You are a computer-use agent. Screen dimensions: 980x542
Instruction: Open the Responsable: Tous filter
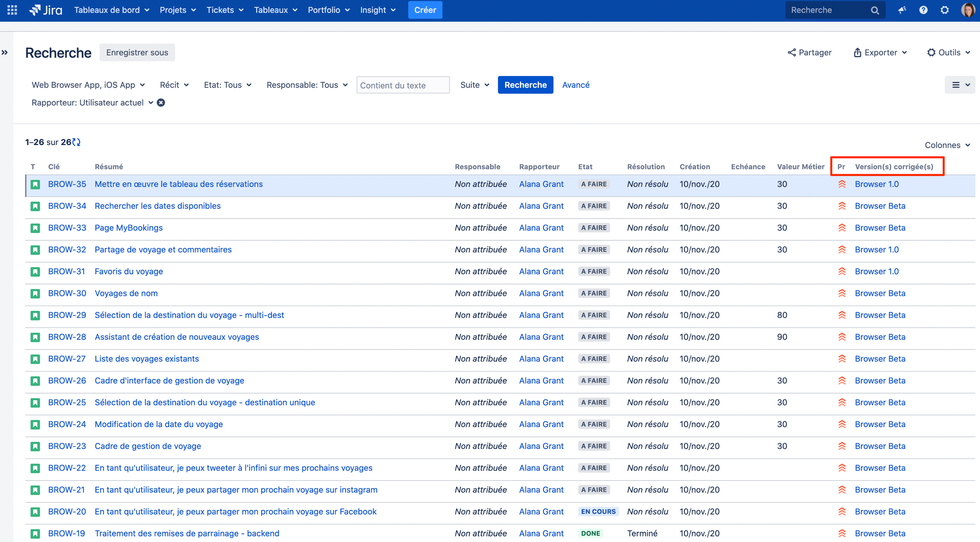307,85
